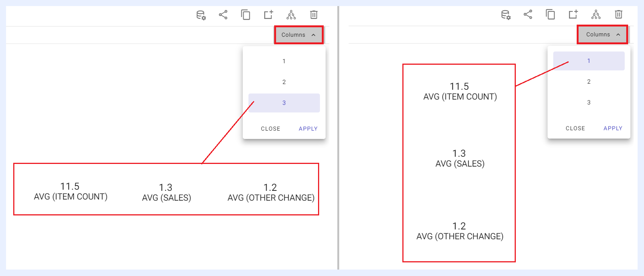Click APPLY in right panel dropdown
This screenshot has width=644, height=276.
613,128
